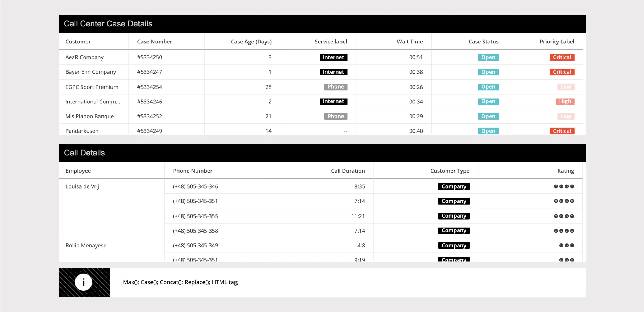Select employee Louisa de Vrij

point(82,186)
